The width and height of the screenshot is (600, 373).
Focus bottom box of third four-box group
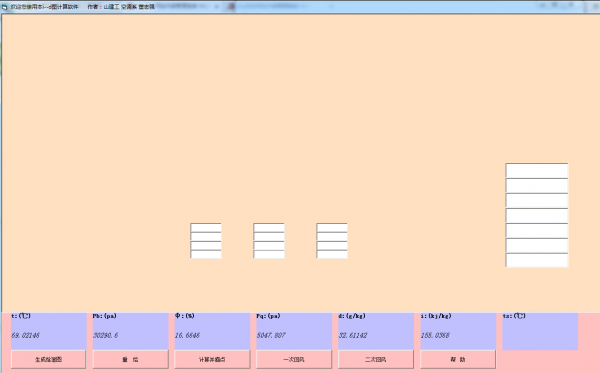point(332,254)
